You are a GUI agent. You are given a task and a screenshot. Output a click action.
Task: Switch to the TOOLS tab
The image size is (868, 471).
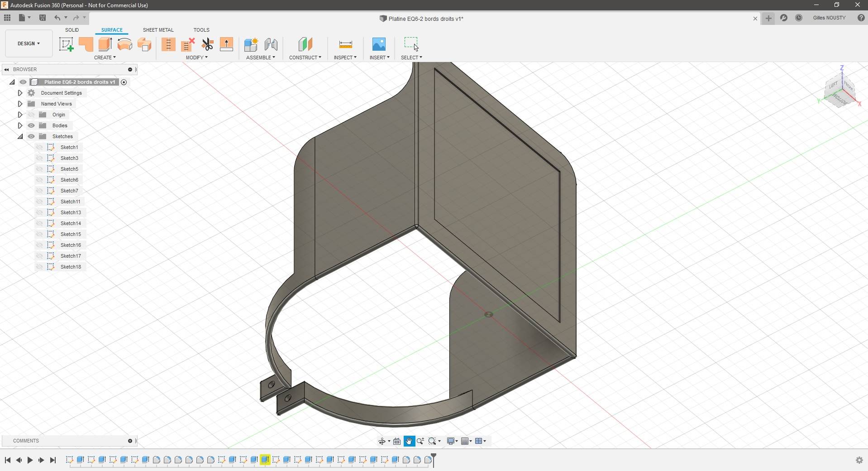pyautogui.click(x=201, y=30)
